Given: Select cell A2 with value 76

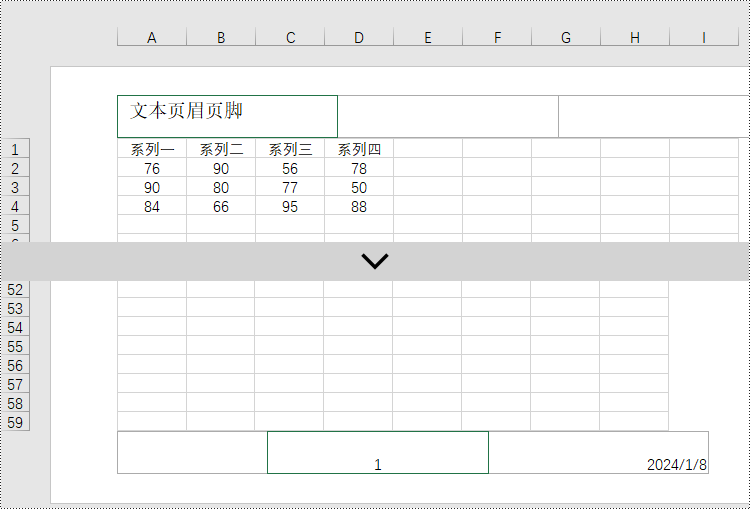Looking at the screenshot, I should point(152,168).
